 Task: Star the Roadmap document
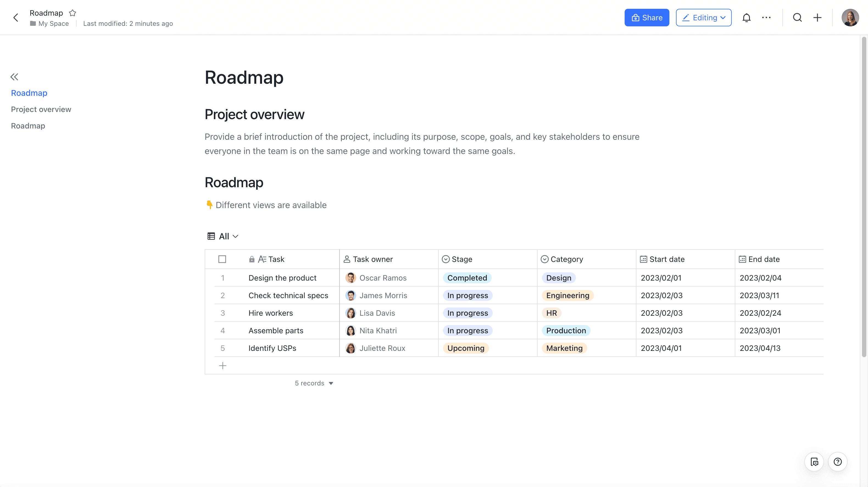tap(73, 13)
